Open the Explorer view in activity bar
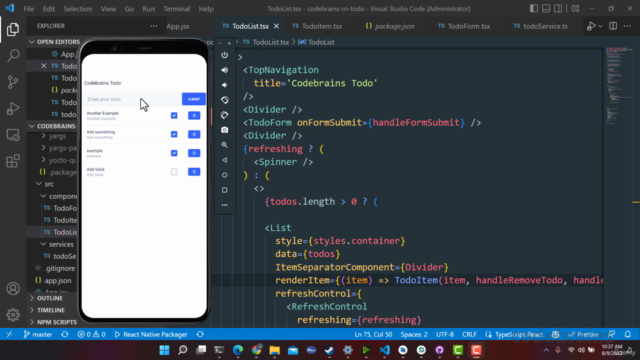 [13, 29]
